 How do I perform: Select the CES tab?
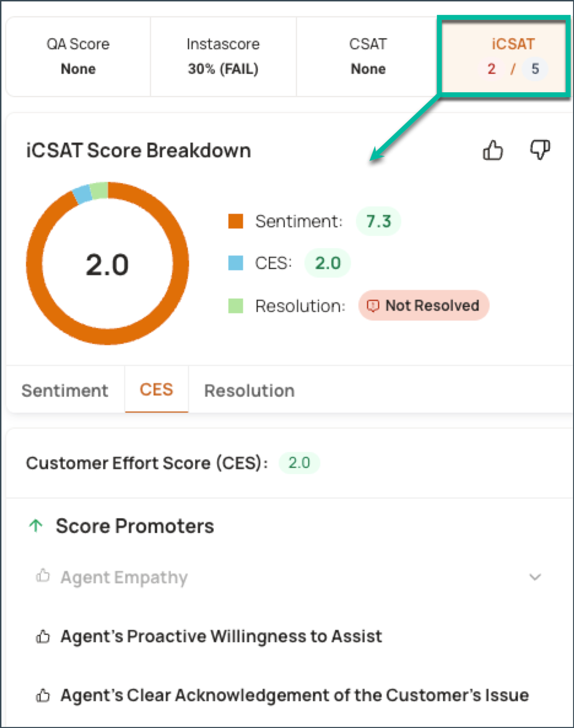click(x=157, y=389)
